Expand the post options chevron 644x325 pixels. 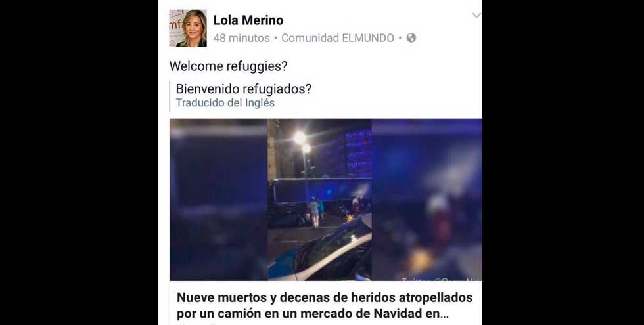tap(476, 16)
